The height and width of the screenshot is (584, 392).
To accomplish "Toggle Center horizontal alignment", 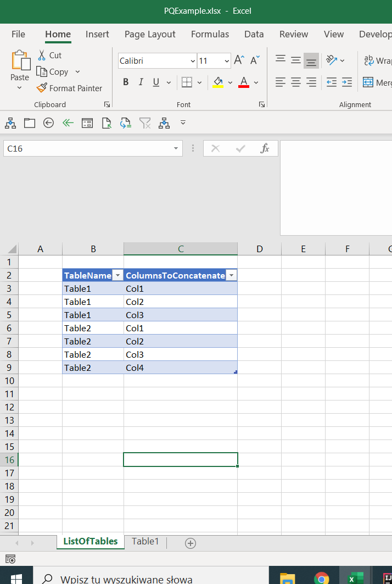I will [x=296, y=82].
